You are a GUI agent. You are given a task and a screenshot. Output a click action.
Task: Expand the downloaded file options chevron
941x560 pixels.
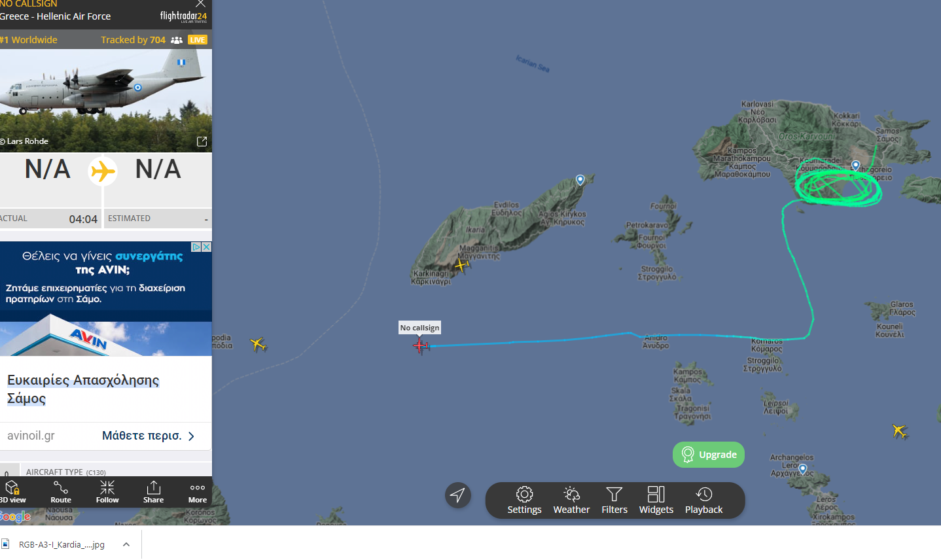click(126, 544)
